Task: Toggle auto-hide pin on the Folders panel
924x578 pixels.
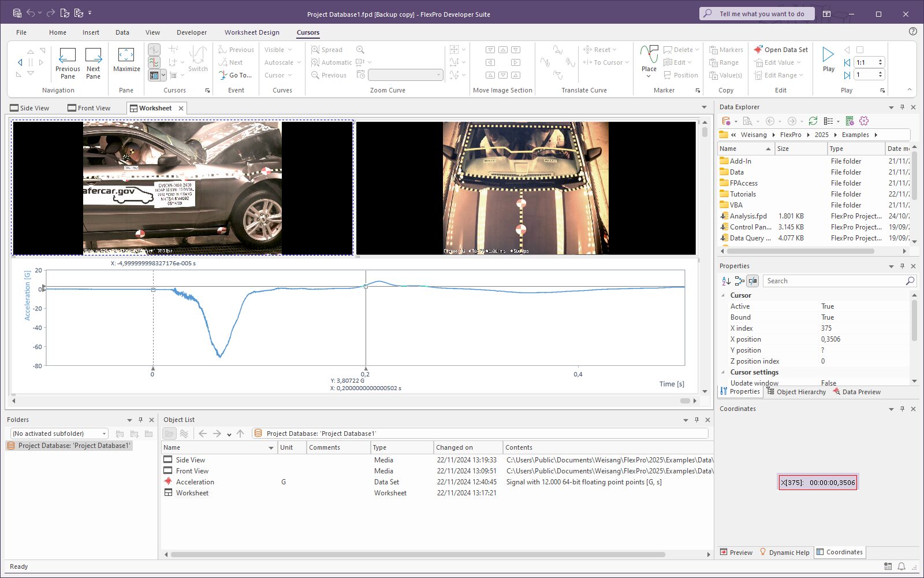Action: [x=140, y=420]
